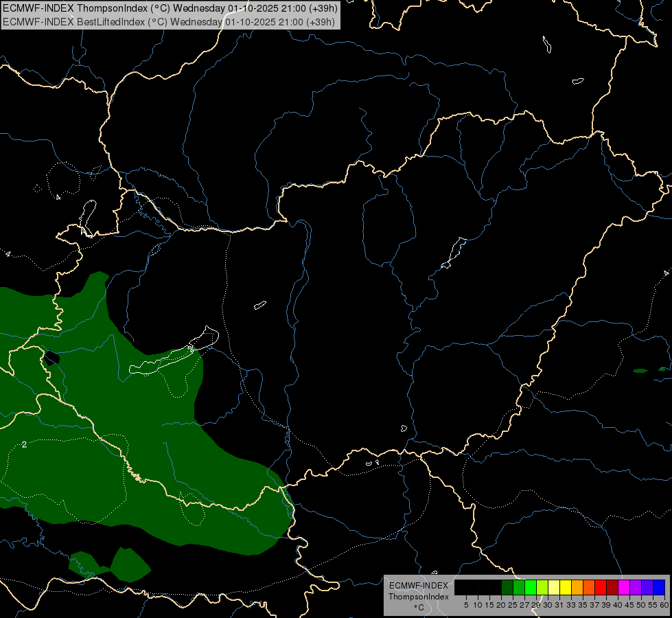Screen dimensions: 672x618
Task: Click the tick label 5 on legend
Action: pos(466,605)
